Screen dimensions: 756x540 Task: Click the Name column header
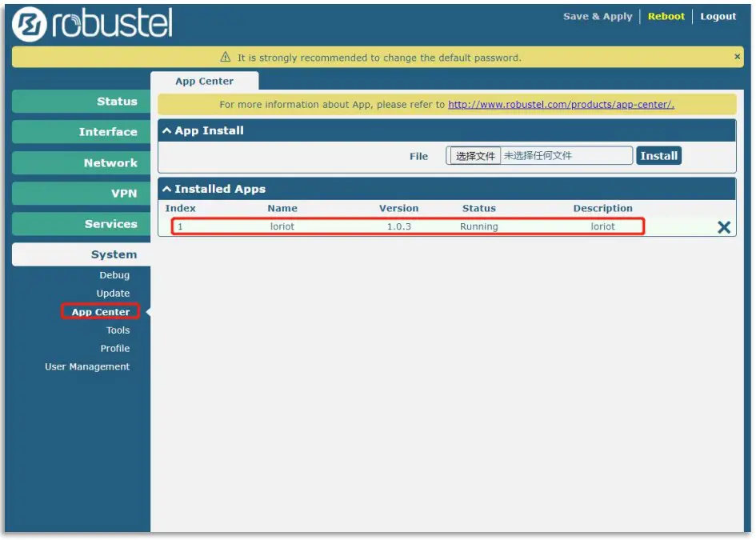point(282,208)
